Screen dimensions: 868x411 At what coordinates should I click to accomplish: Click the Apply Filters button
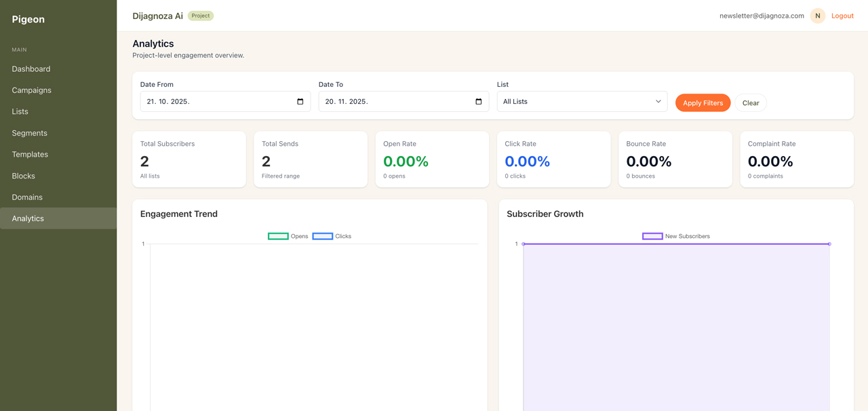click(x=703, y=102)
